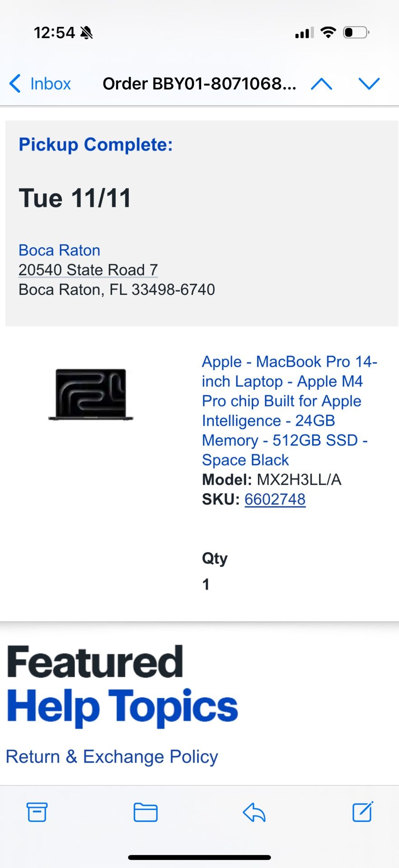Open the folder move icon

tap(145, 811)
